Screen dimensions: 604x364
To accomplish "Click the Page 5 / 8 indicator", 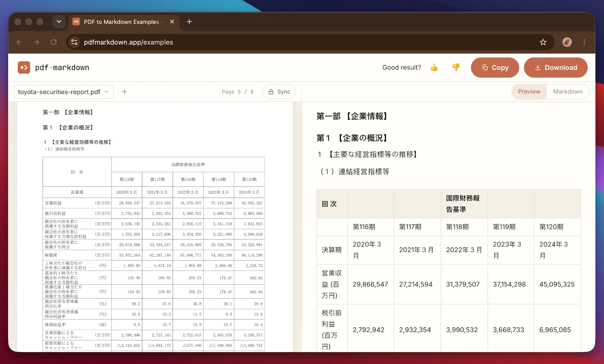I will 237,92.
